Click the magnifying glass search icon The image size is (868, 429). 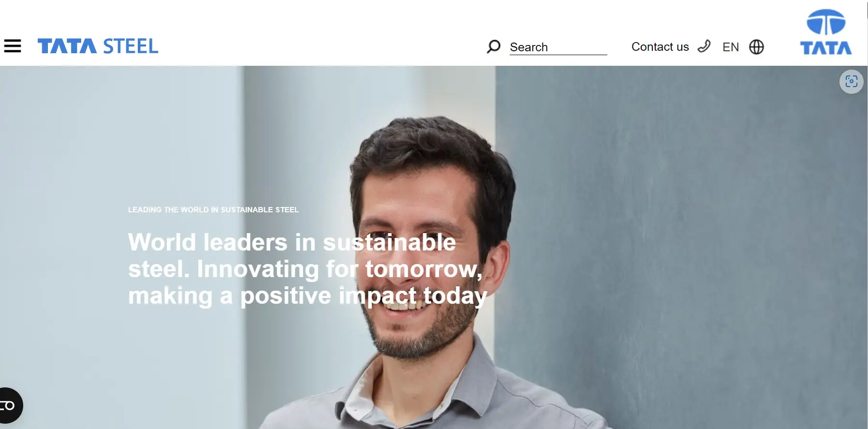(x=493, y=46)
